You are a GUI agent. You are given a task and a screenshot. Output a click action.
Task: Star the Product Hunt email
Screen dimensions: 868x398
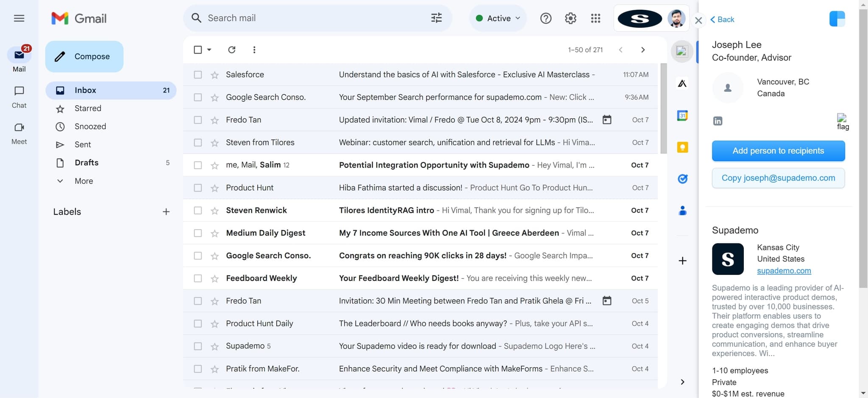pyautogui.click(x=215, y=188)
